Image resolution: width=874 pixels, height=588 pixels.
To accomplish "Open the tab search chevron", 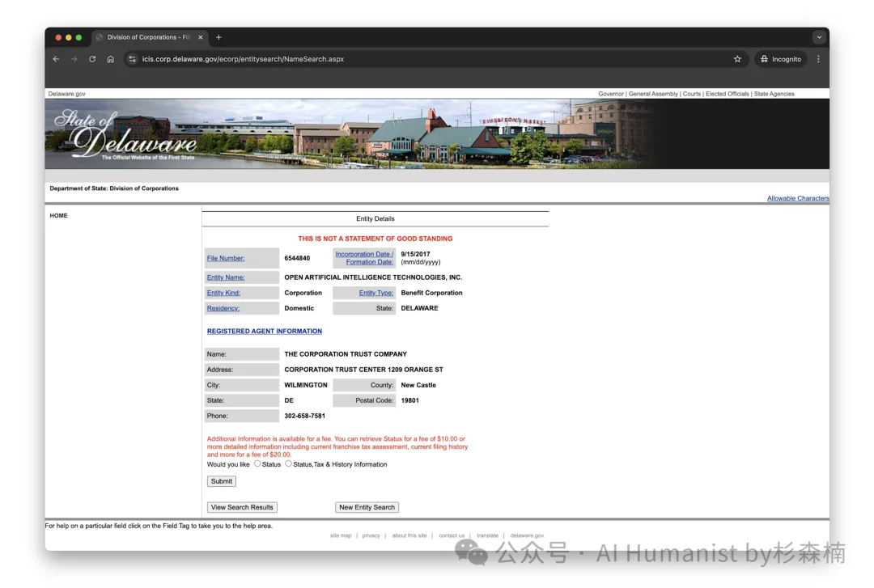I will pyautogui.click(x=819, y=36).
